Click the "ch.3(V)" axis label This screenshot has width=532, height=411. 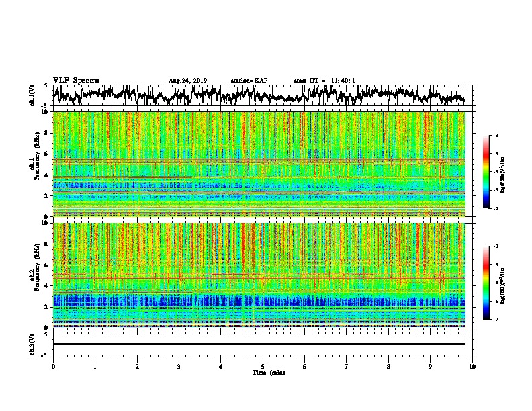click(32, 345)
